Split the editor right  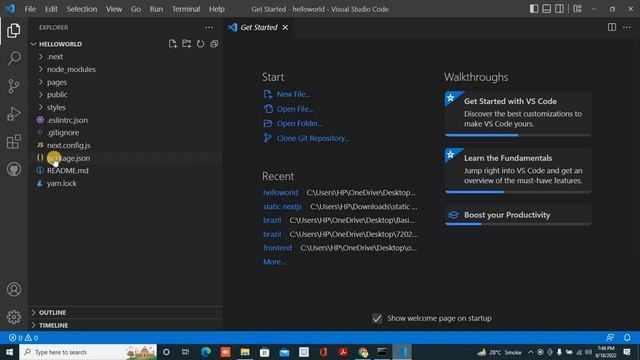pos(612,27)
